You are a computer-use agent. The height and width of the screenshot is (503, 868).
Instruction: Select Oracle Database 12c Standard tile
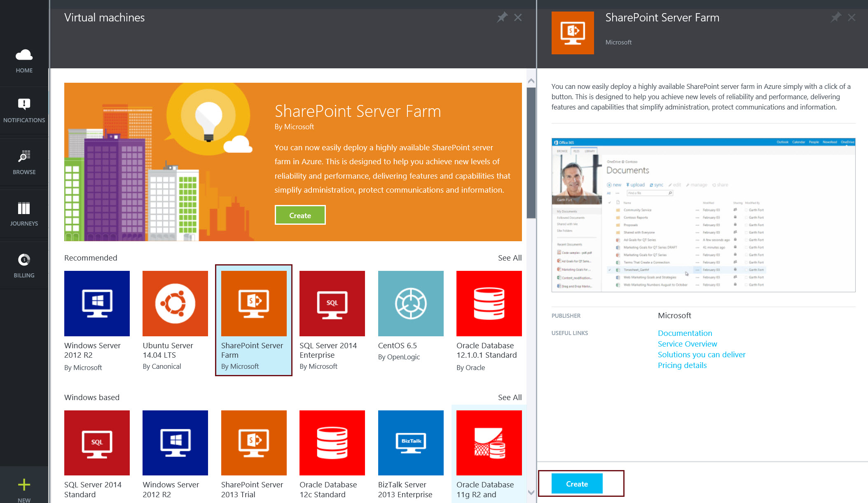332,455
